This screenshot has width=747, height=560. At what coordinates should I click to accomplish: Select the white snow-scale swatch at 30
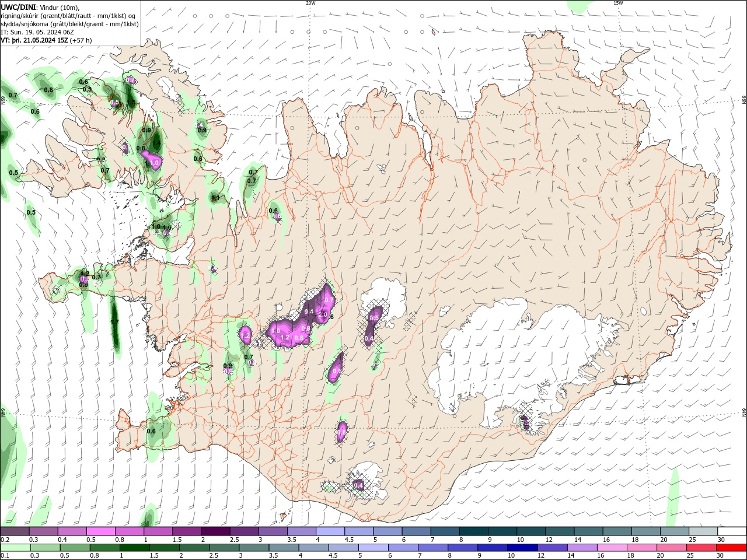(732, 531)
